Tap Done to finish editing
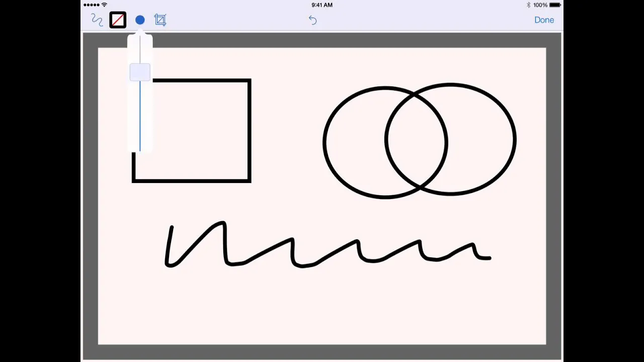 click(544, 20)
